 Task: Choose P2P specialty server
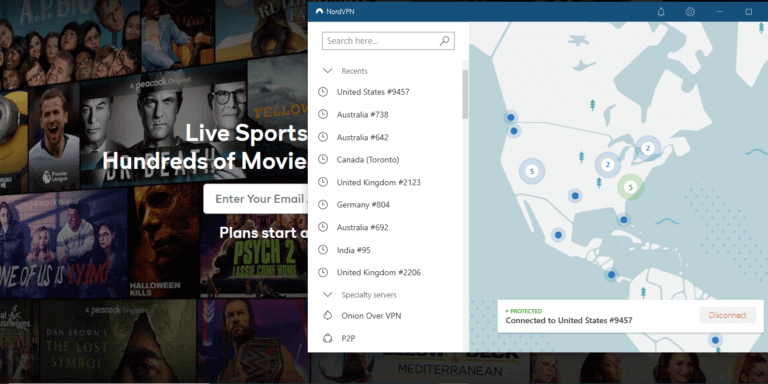click(348, 338)
